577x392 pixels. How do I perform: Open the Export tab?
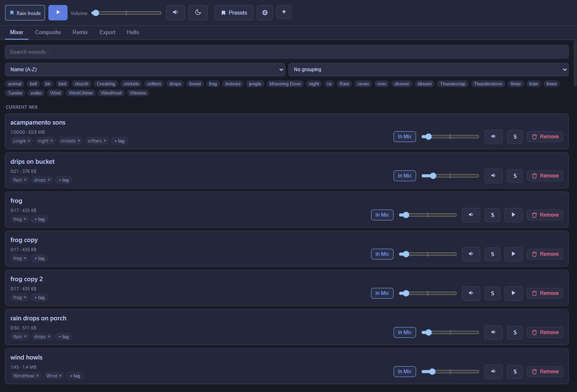[x=107, y=32]
